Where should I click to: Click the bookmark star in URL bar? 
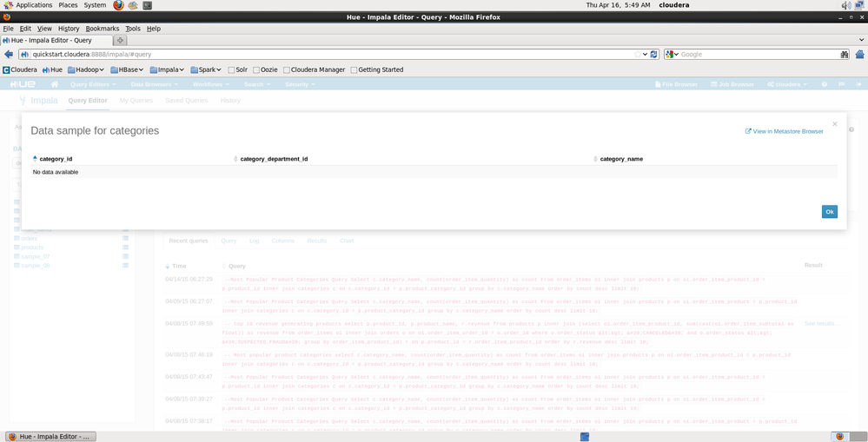[x=638, y=54]
